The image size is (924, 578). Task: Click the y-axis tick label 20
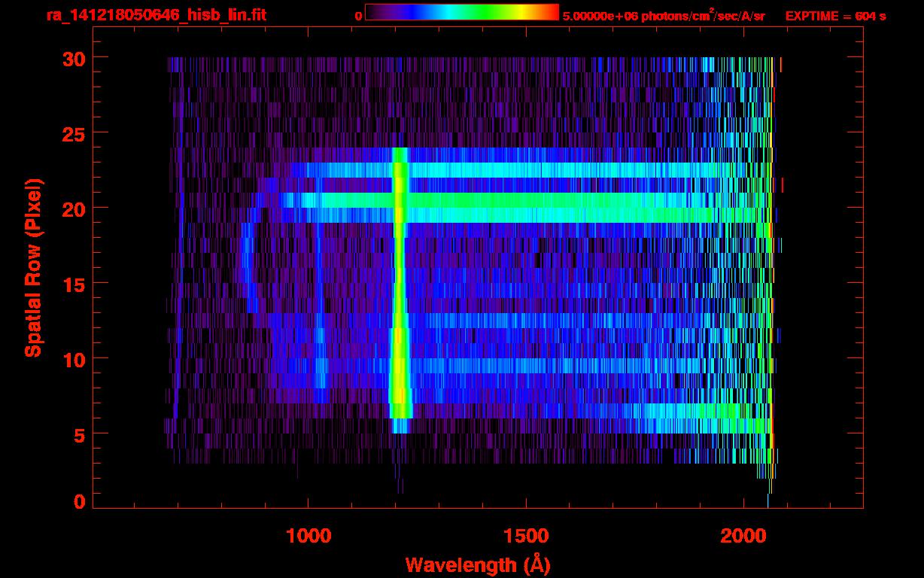pos(74,208)
